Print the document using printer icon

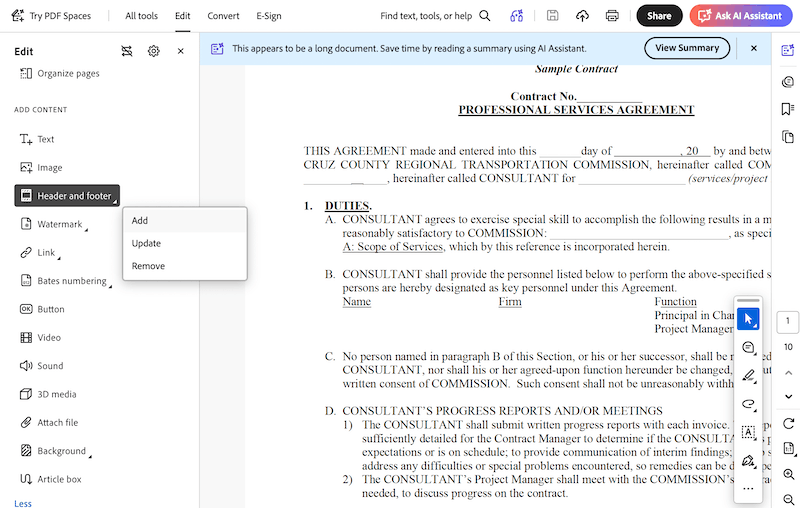(612, 16)
